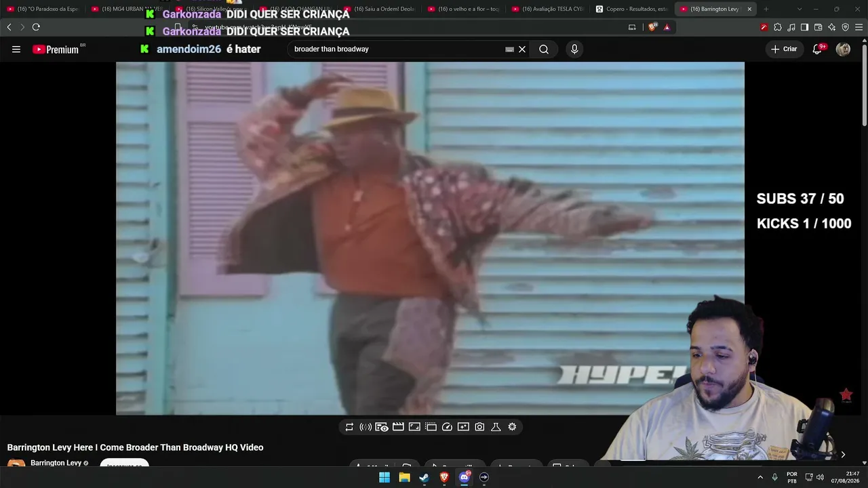868x488 pixels.
Task: Close the Barrington Levy tab
Action: [x=749, y=9]
